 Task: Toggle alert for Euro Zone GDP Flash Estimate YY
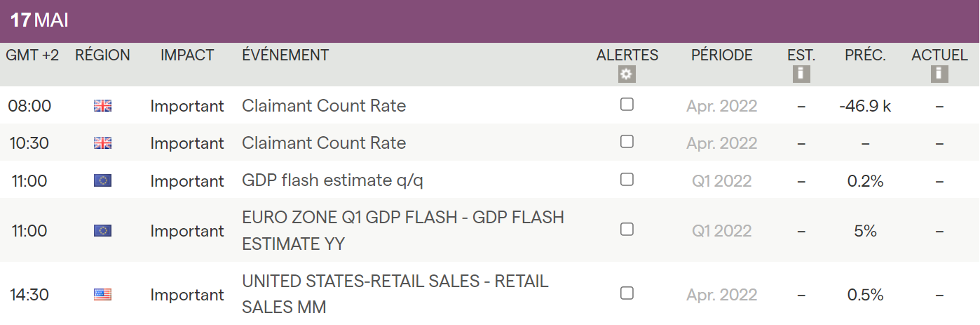[627, 230]
